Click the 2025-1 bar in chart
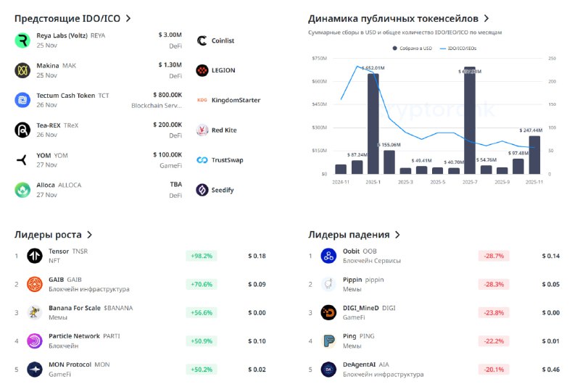 [373, 124]
